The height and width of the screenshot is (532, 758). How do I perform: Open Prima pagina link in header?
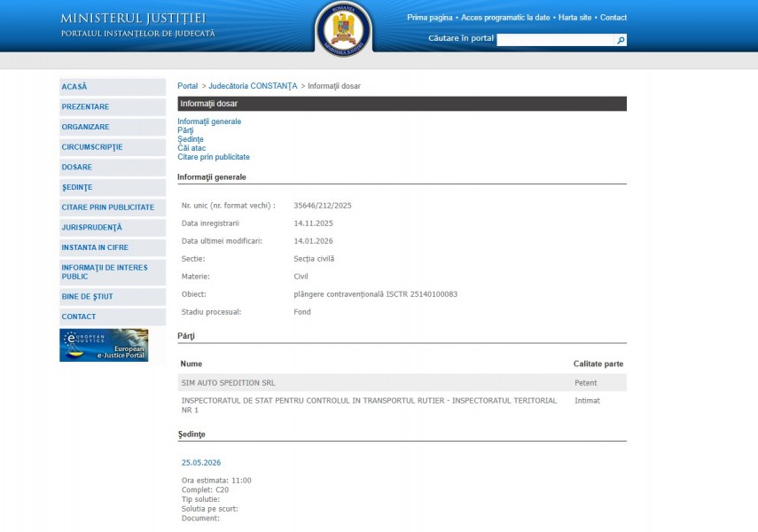point(431,18)
